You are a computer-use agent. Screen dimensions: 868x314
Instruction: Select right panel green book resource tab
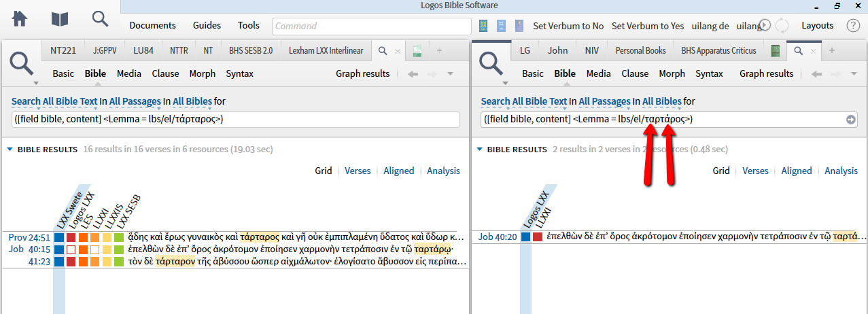pyautogui.click(x=776, y=50)
